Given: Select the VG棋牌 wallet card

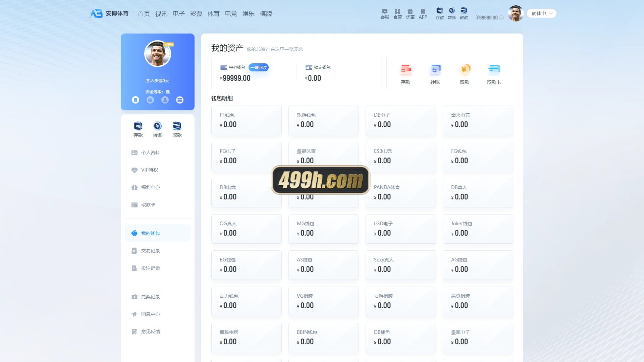Looking at the screenshot, I should pyautogui.click(x=324, y=301).
